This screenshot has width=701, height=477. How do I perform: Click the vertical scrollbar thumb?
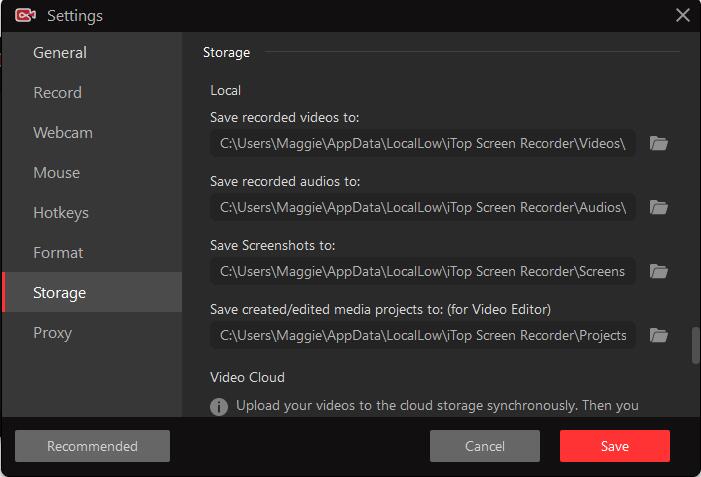point(696,346)
